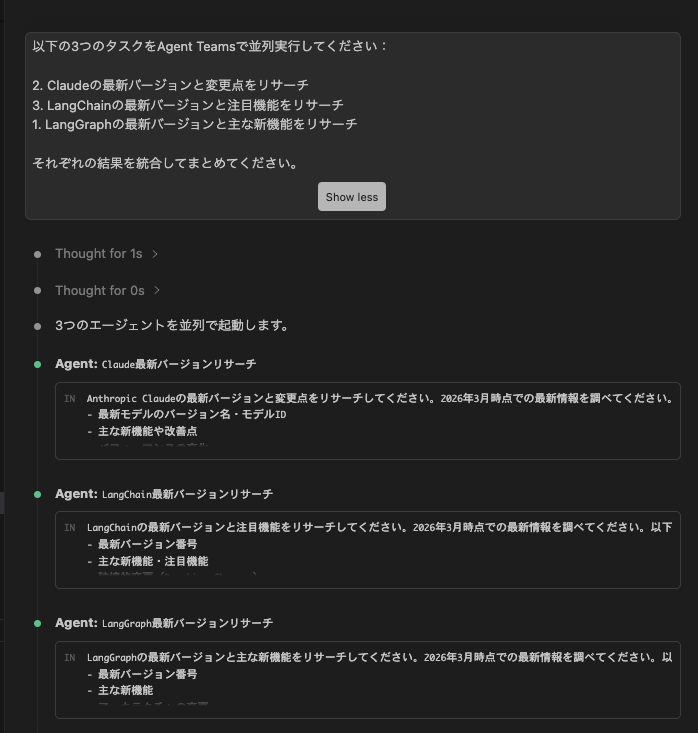Expand the Claude agent input prompt box
698x733 pixels.
click(x=367, y=421)
